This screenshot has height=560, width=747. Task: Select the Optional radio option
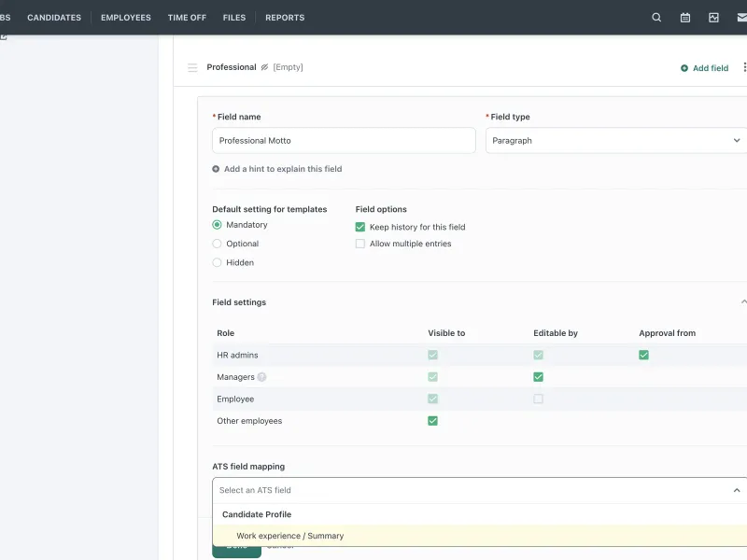(x=217, y=244)
